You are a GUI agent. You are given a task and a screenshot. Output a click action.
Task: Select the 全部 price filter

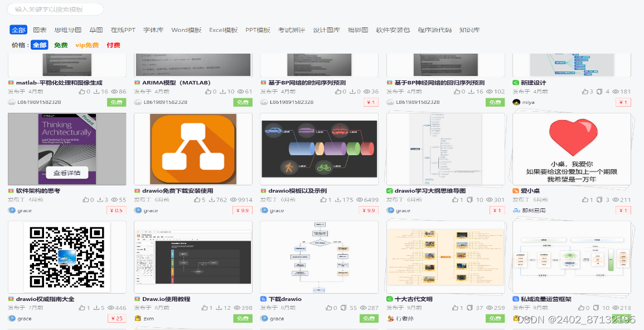pyautogui.click(x=40, y=45)
